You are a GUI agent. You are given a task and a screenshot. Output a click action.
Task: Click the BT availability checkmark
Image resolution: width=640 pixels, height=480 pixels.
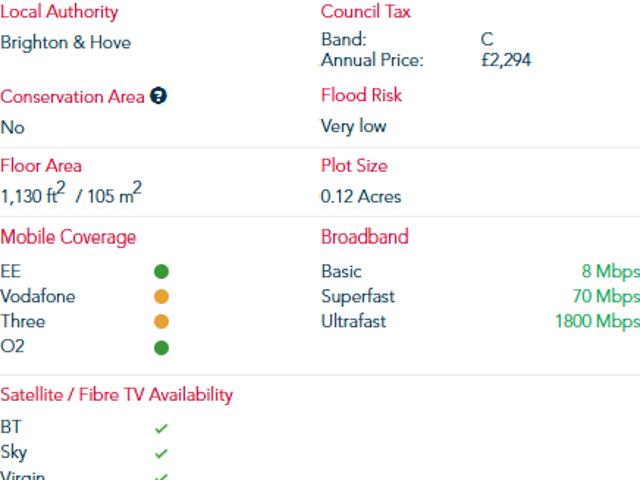(x=161, y=428)
